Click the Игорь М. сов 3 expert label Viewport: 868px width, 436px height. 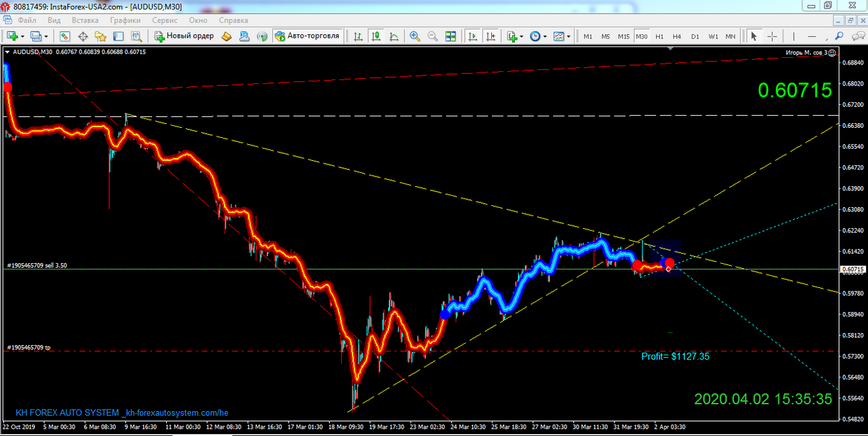[810, 52]
